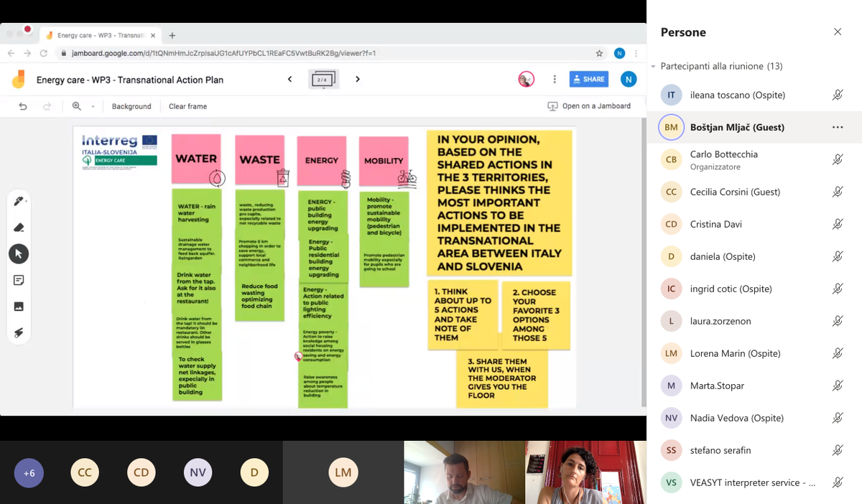Go forward in browser
Image resolution: width=862 pixels, height=504 pixels.
(x=27, y=53)
